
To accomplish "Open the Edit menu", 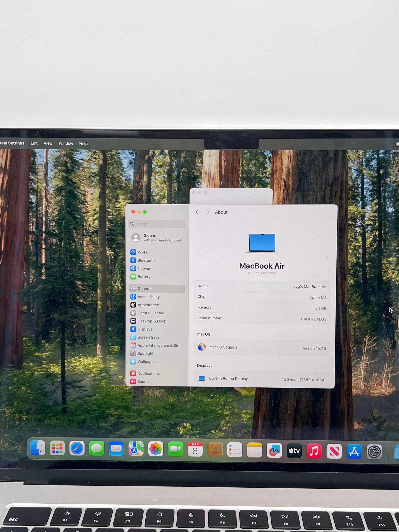I will click(x=34, y=143).
